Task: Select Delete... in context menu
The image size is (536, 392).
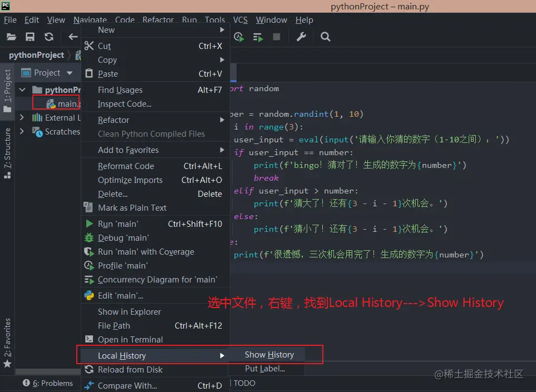Action: [x=155, y=193]
